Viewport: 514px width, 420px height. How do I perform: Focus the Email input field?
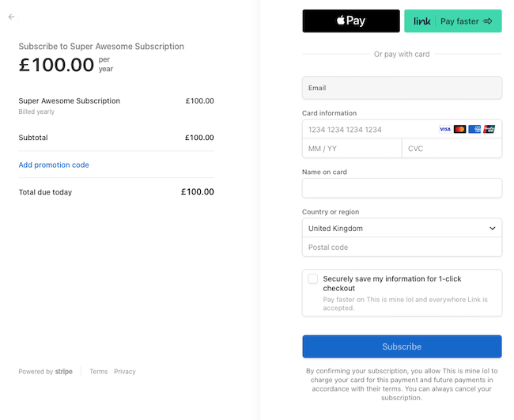(402, 88)
